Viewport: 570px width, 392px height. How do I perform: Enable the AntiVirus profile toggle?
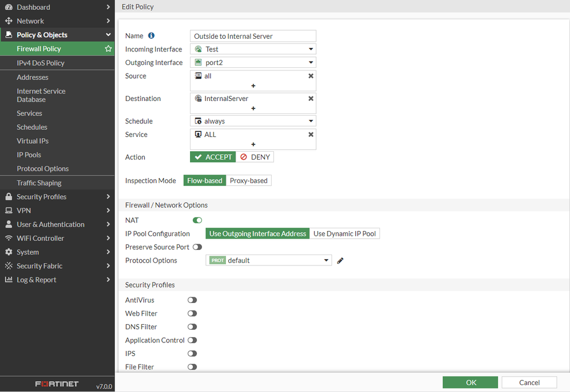pos(192,300)
